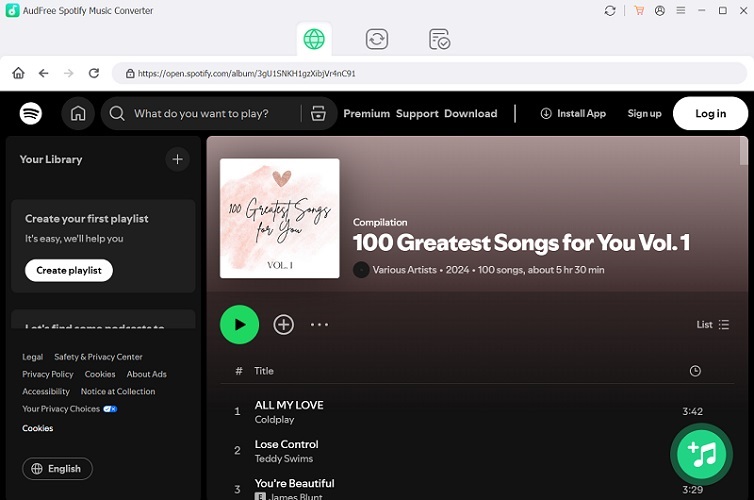The height and width of the screenshot is (500, 754).
Task: Switch to the converting tab icon
Action: [377, 39]
